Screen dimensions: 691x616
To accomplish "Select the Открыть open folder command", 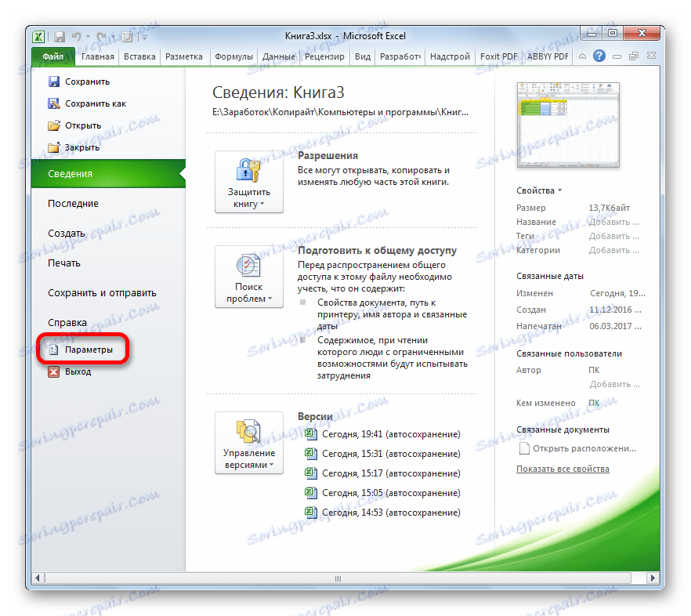I will tap(74, 125).
